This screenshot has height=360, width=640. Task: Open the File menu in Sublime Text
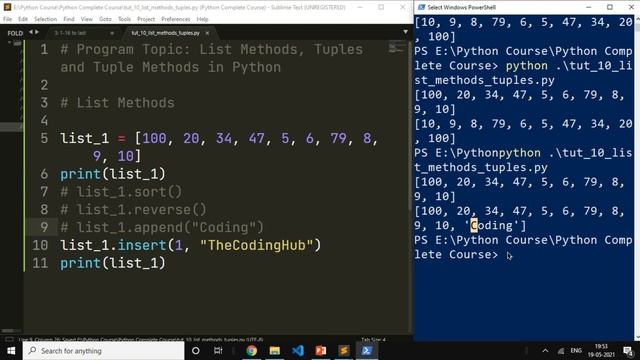[x=7, y=19]
